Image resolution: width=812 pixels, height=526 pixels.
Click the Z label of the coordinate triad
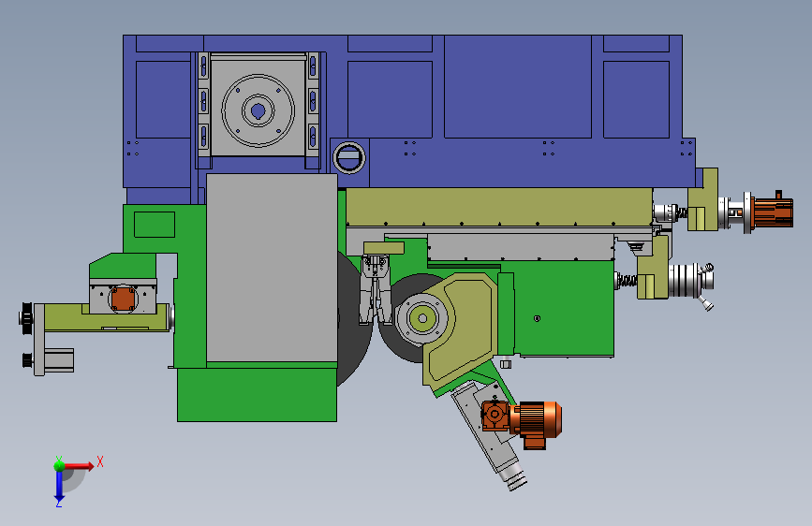tap(59, 504)
